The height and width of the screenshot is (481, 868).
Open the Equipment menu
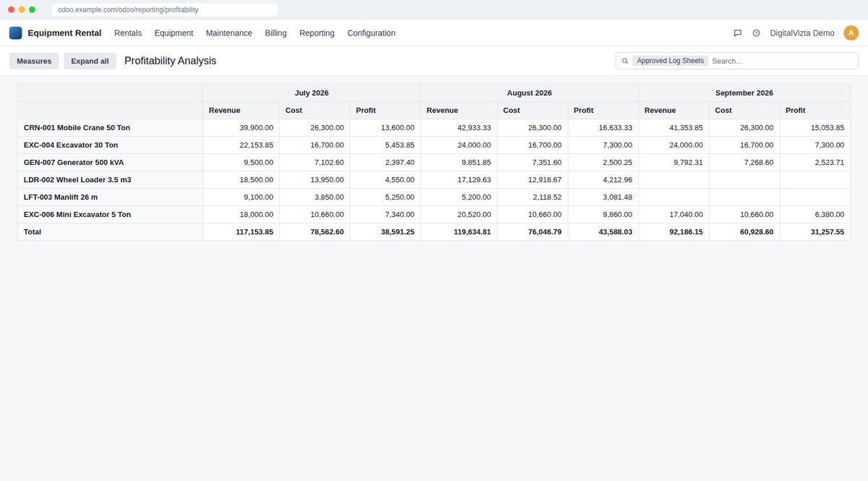(174, 33)
